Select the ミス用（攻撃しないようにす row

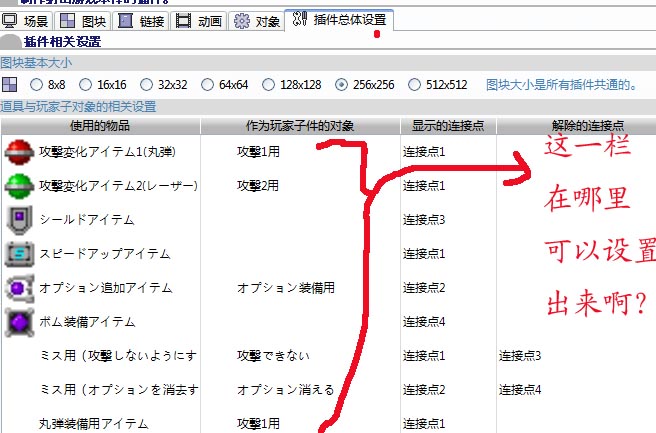click(118, 356)
